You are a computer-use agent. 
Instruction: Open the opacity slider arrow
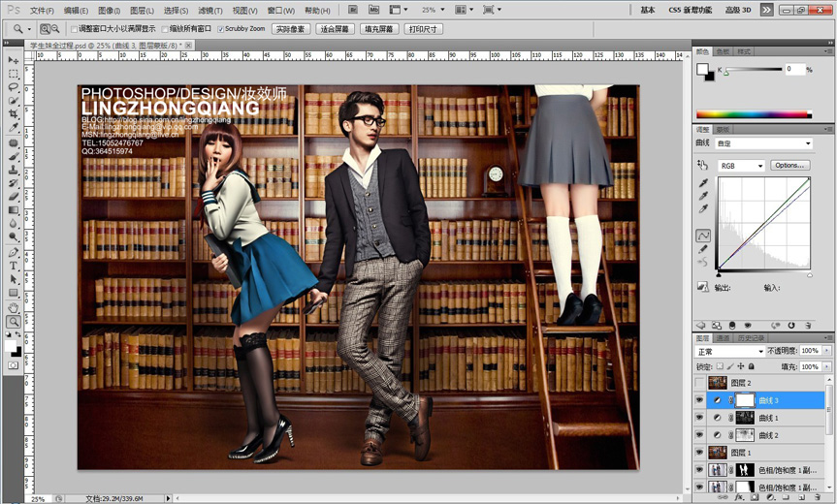coord(827,351)
